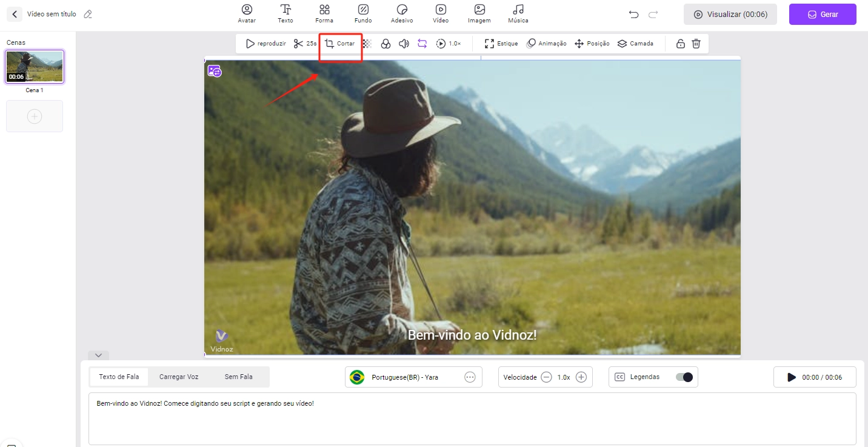Open the transparency checkerboard option
The image size is (868, 447).
click(x=367, y=44)
